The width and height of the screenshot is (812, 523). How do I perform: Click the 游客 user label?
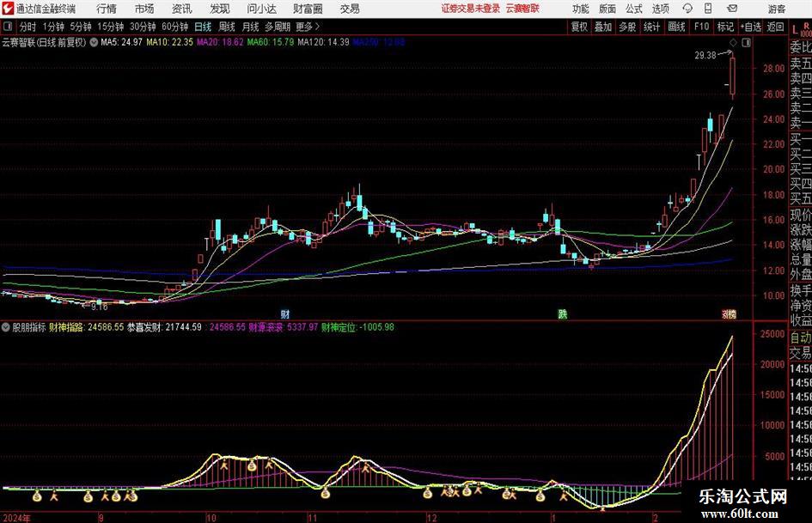(x=776, y=9)
